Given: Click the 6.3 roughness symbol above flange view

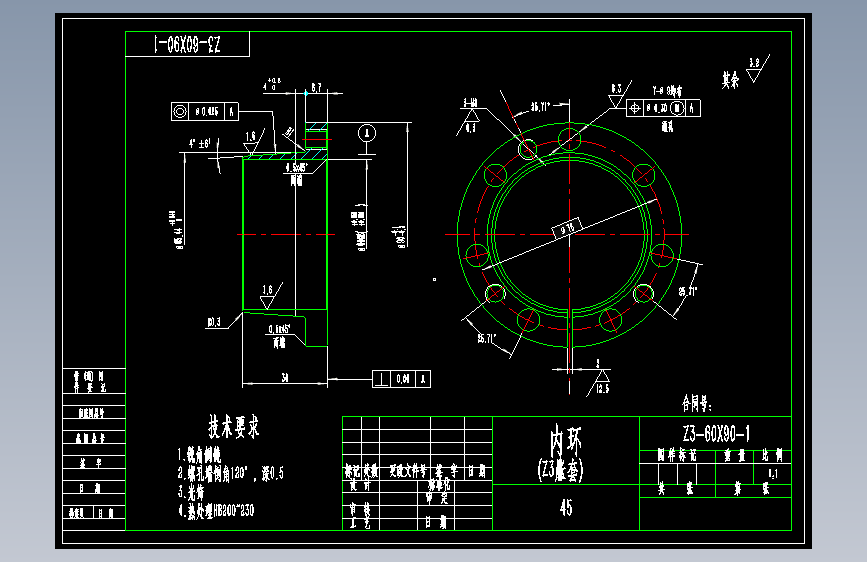Looking at the screenshot, I should click(618, 95).
